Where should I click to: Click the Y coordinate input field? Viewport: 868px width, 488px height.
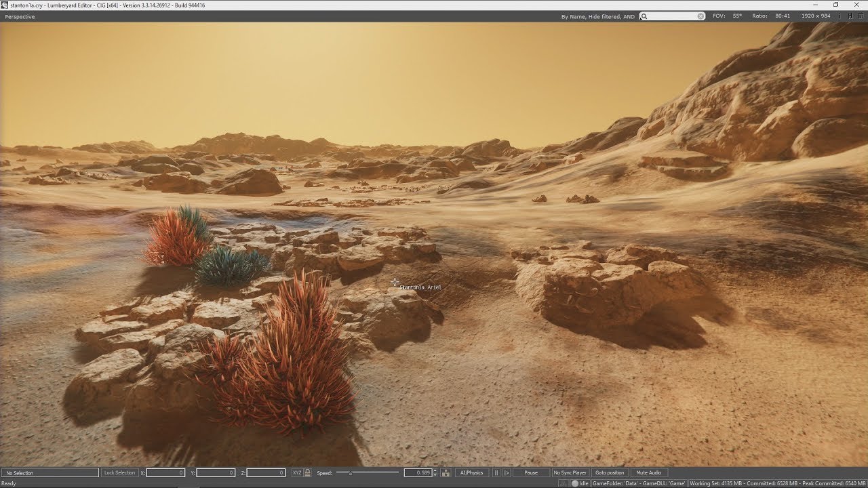pyautogui.click(x=216, y=472)
